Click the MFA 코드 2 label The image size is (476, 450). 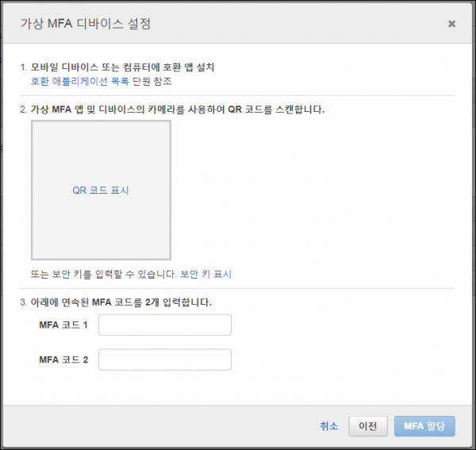[x=63, y=360]
